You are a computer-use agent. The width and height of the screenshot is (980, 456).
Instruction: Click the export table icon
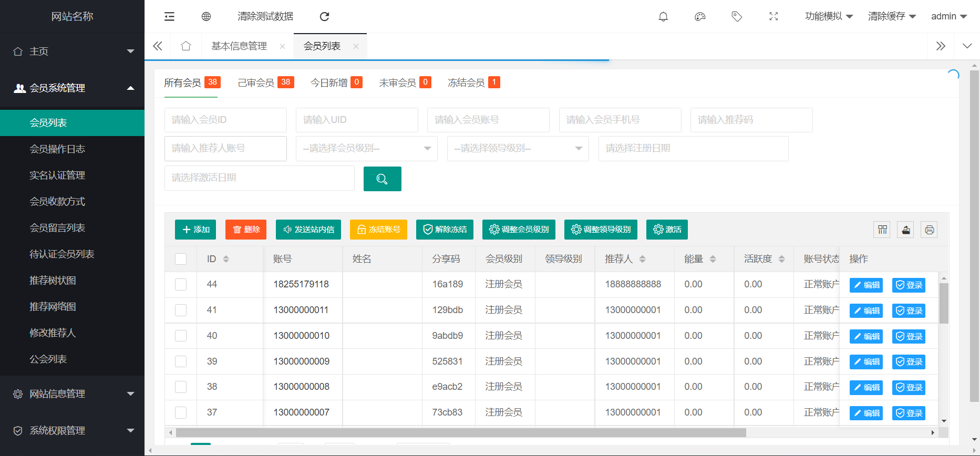pos(906,230)
